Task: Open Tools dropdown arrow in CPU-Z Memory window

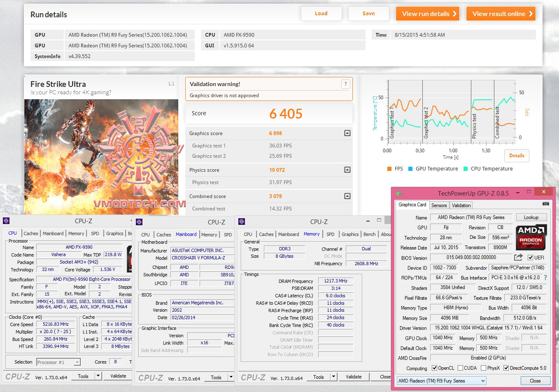Action: pos(333,377)
